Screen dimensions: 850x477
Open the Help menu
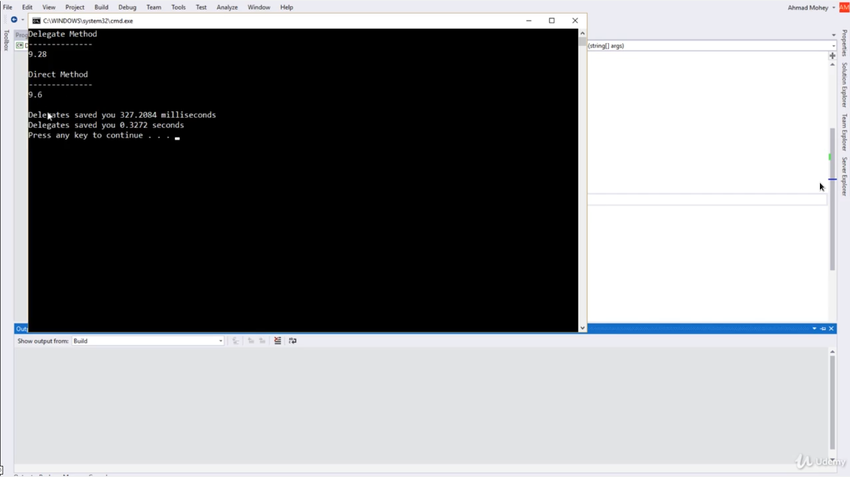(286, 7)
